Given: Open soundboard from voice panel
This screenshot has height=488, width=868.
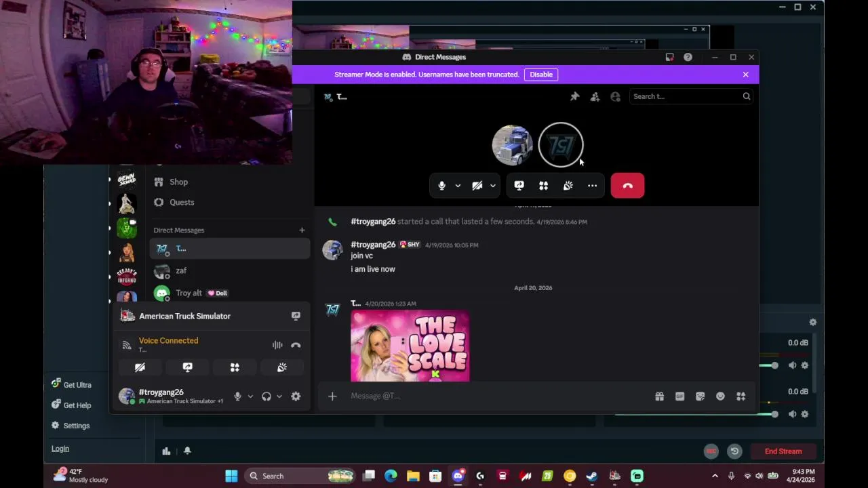Looking at the screenshot, I should (x=282, y=367).
